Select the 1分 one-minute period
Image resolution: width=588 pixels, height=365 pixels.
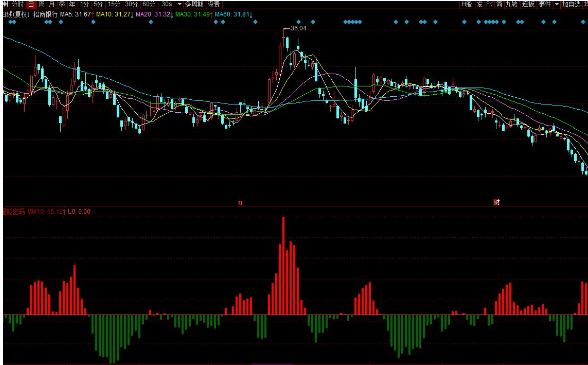[84, 5]
